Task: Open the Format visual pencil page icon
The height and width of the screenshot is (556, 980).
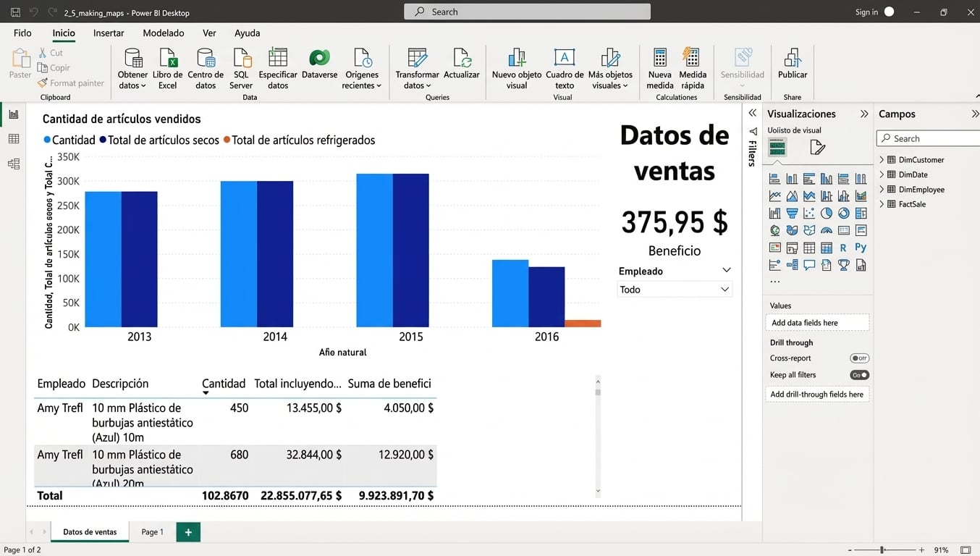Action: pyautogui.click(x=817, y=148)
